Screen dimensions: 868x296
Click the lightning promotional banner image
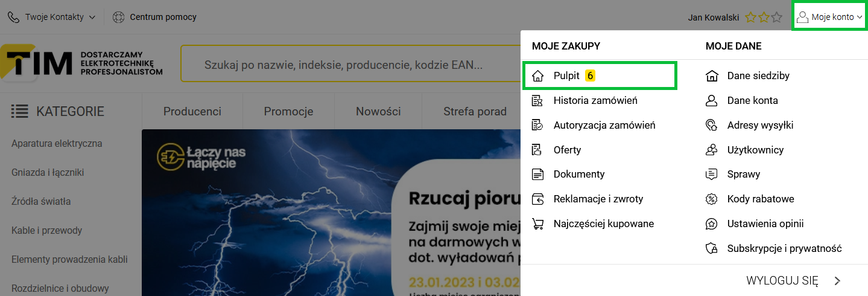[331, 213]
